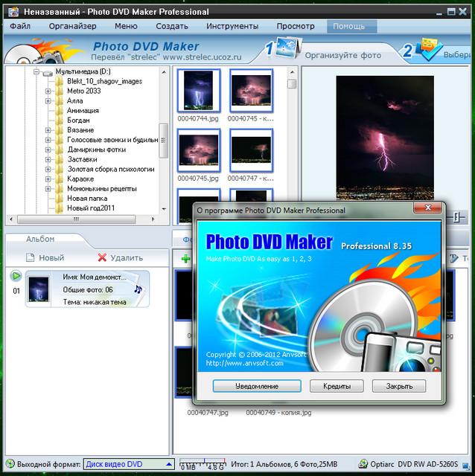Select the Богдан folder
Image resolution: width=475 pixels, height=476 pixels.
tap(78, 120)
